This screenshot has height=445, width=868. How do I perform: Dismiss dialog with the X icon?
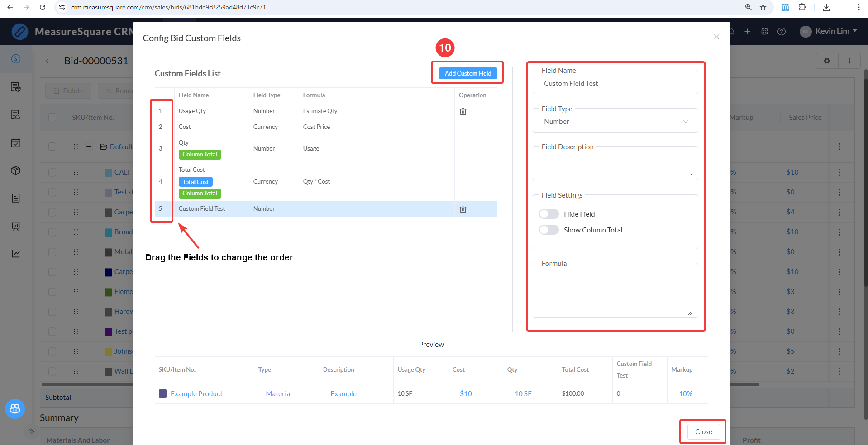pos(716,37)
